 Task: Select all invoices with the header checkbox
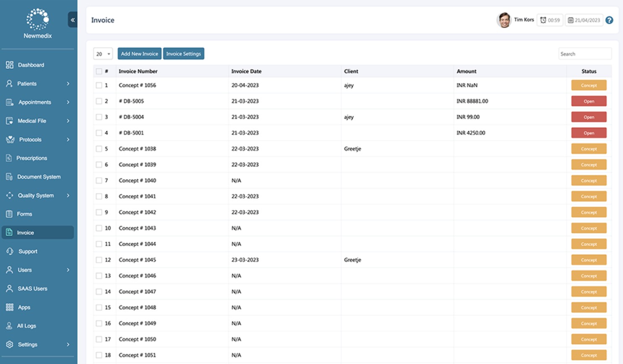click(99, 71)
